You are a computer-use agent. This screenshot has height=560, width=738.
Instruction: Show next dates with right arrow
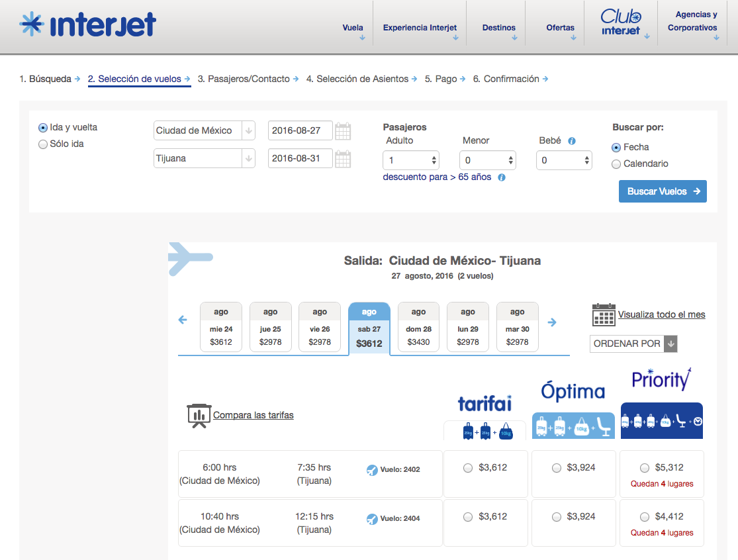coord(552,322)
